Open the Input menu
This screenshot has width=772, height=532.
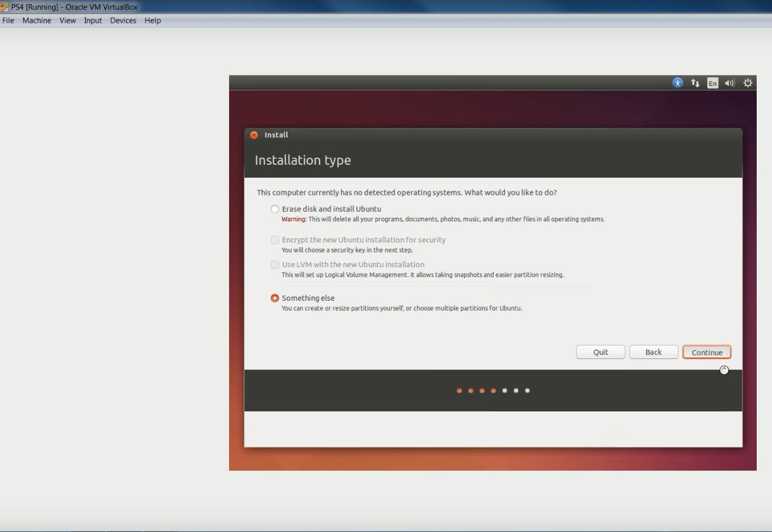[93, 20]
